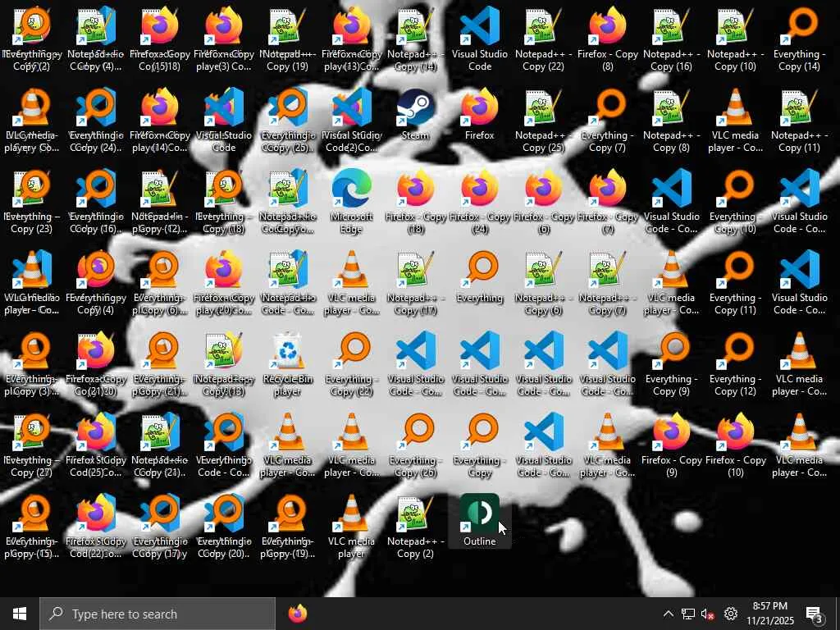Select the Everything - Copy (23) shortcut
Screen dimensions: 840x630
coord(31,203)
